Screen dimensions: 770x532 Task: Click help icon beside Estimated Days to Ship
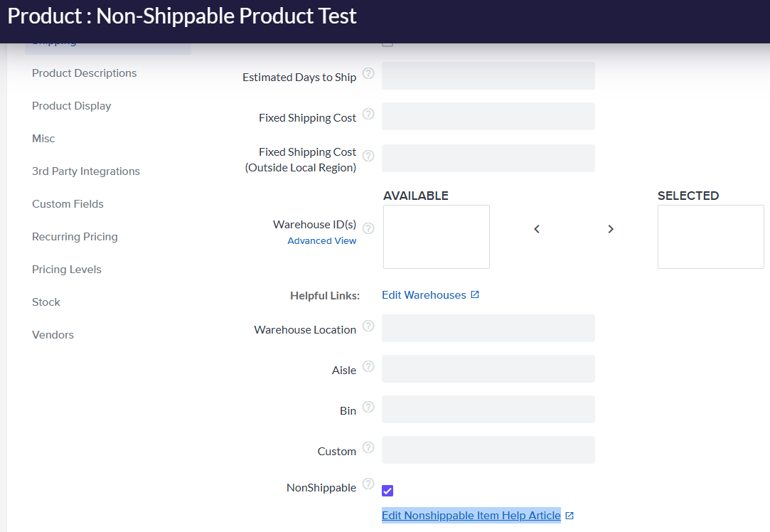368,73
